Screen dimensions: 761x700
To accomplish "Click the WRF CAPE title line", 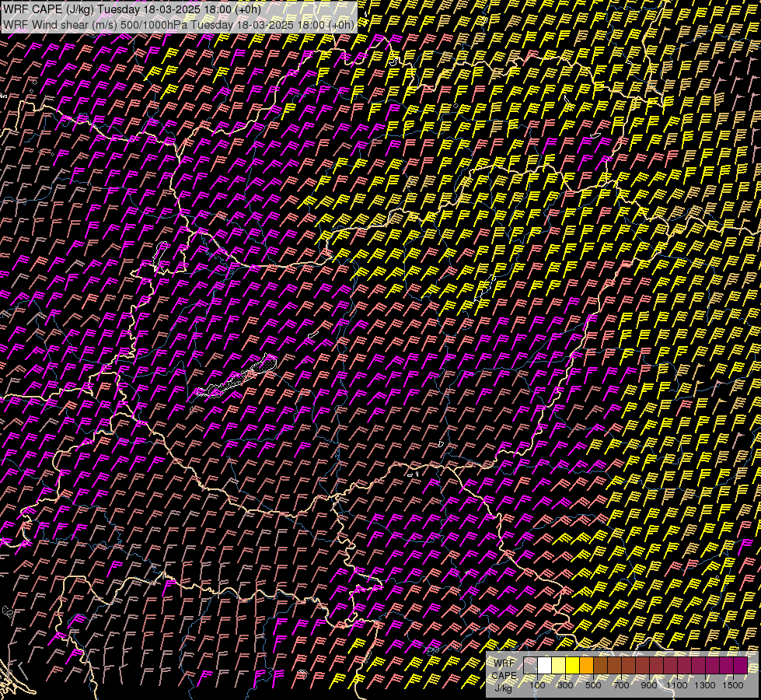I will coord(132,9).
